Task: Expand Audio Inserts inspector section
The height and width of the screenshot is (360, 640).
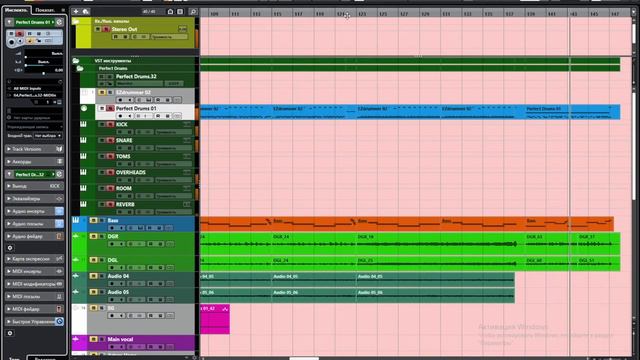Action: 8,211
